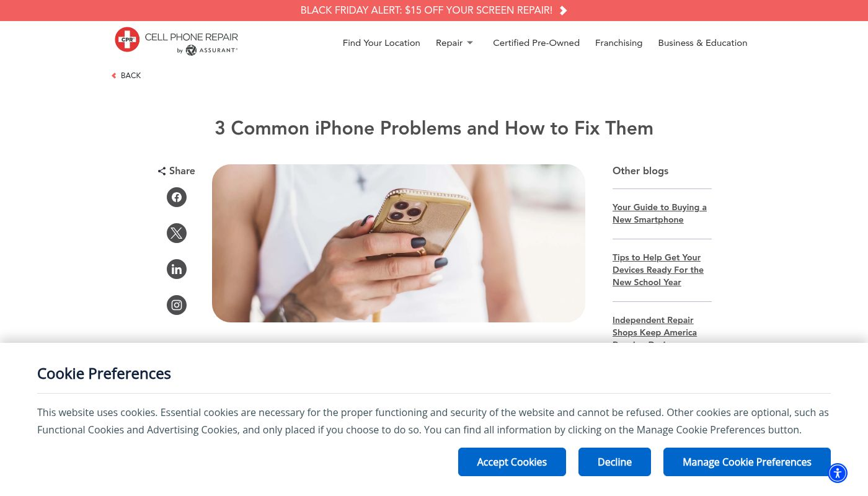Click the Black Friday banner arrow icon
This screenshot has width=868, height=496.
click(563, 11)
